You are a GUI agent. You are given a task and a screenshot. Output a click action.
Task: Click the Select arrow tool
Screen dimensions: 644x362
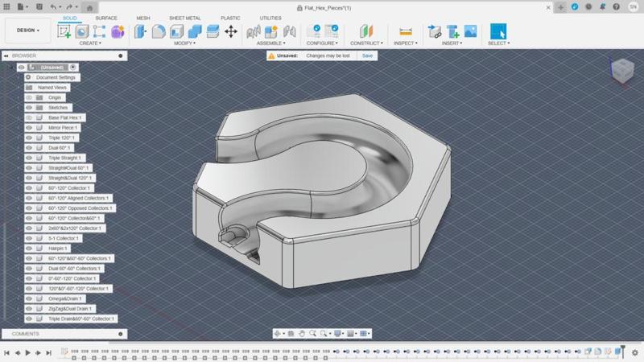498,31
